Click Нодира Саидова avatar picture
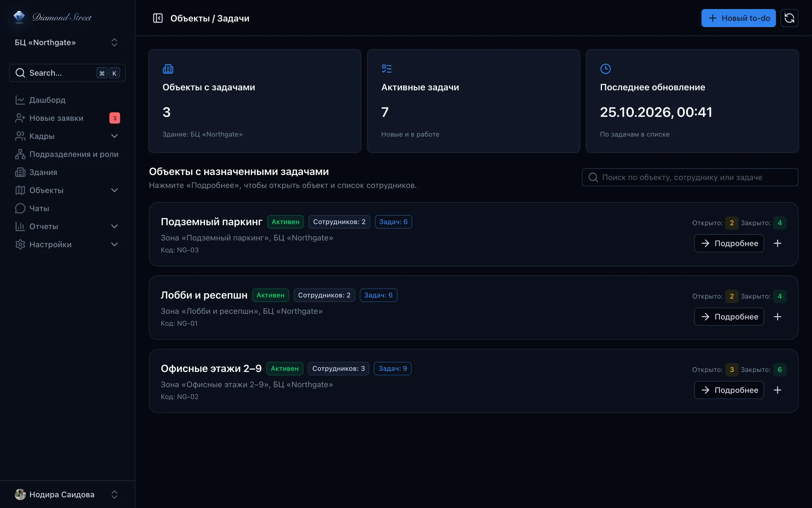 coord(20,494)
